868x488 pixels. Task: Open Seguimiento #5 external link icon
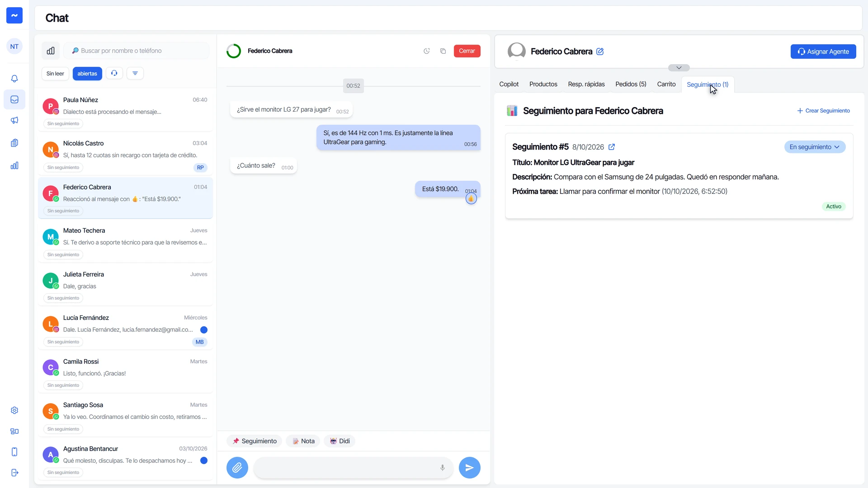pos(612,147)
